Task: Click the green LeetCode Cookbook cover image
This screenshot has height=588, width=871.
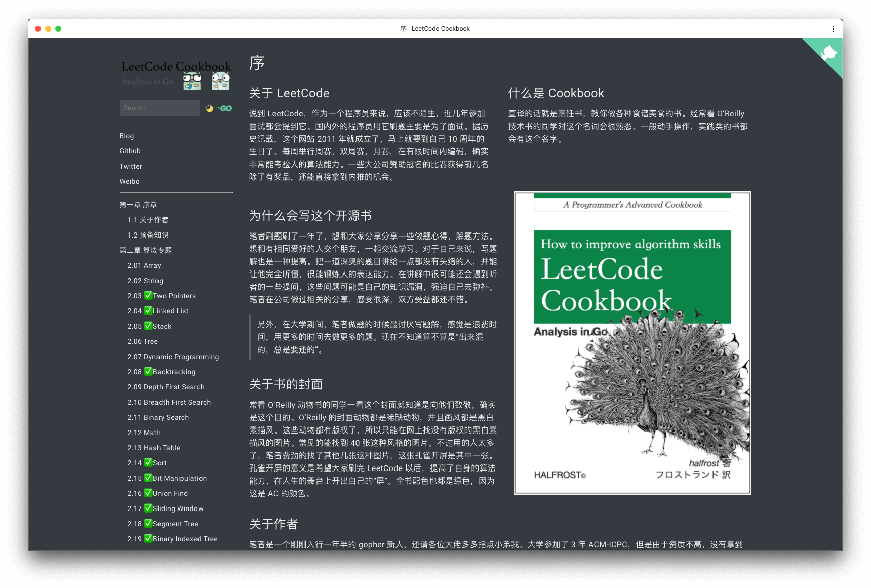Action: coord(632,343)
